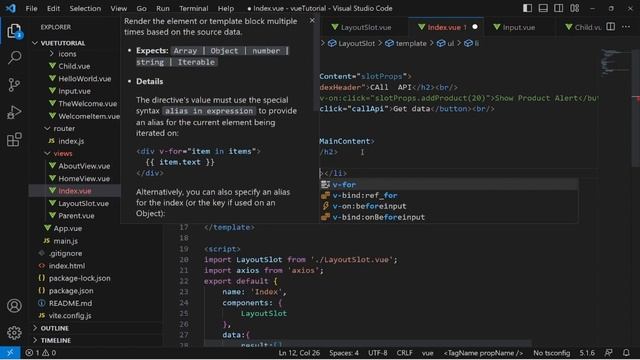Open the Accounts icon in activity bar

(14, 306)
